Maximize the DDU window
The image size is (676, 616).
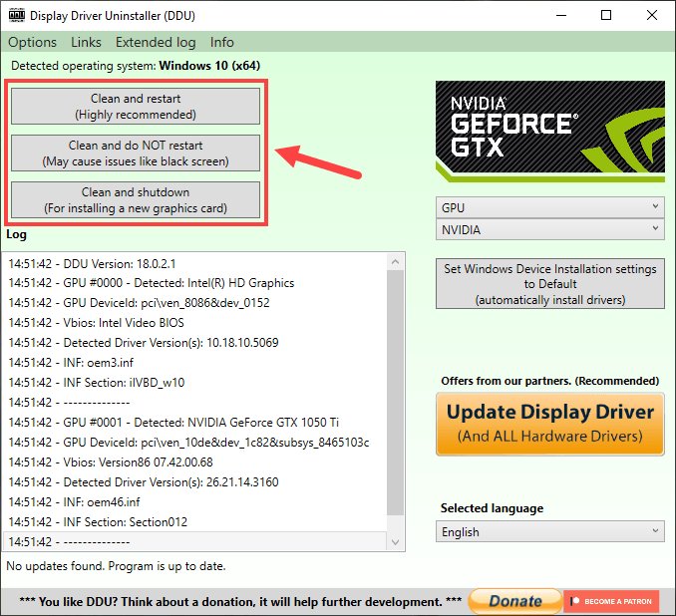tap(606, 16)
